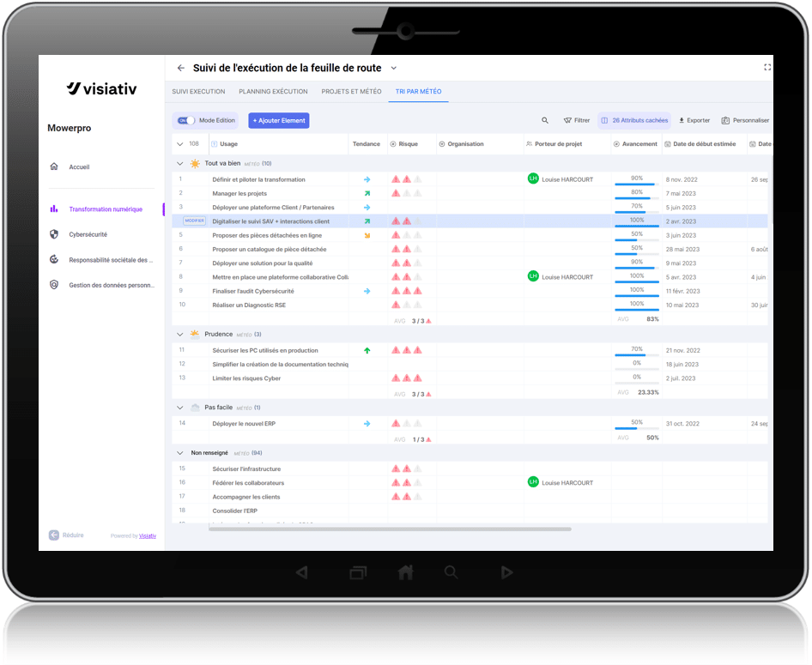This screenshot has width=812, height=665.
Task: Select Déployer une solution pour la qualité
Action: [470, 263]
